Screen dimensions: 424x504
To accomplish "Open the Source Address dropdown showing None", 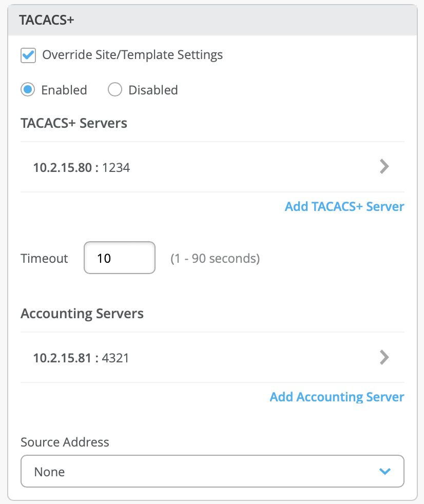I will click(211, 471).
